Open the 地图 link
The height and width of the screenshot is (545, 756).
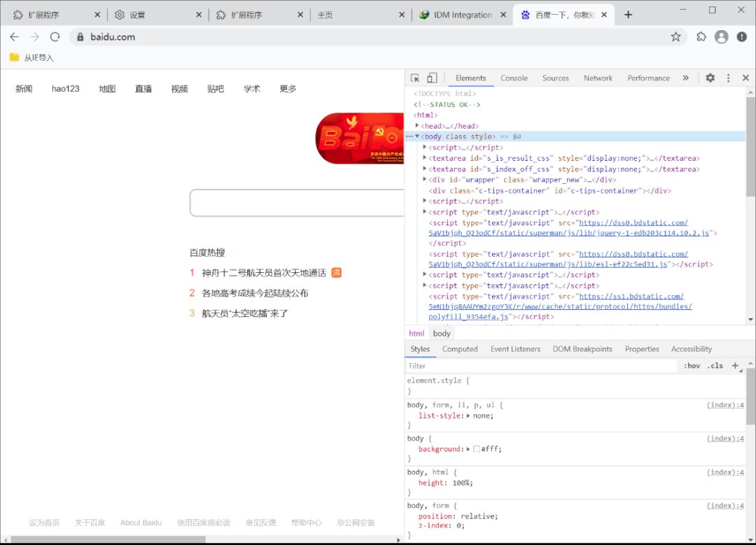point(107,89)
